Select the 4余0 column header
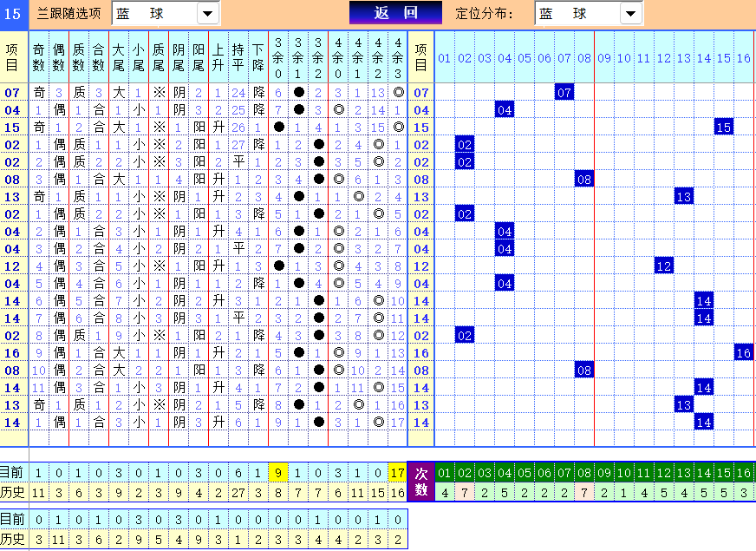Image resolution: width=756 pixels, height=551 pixels. pos(338,57)
